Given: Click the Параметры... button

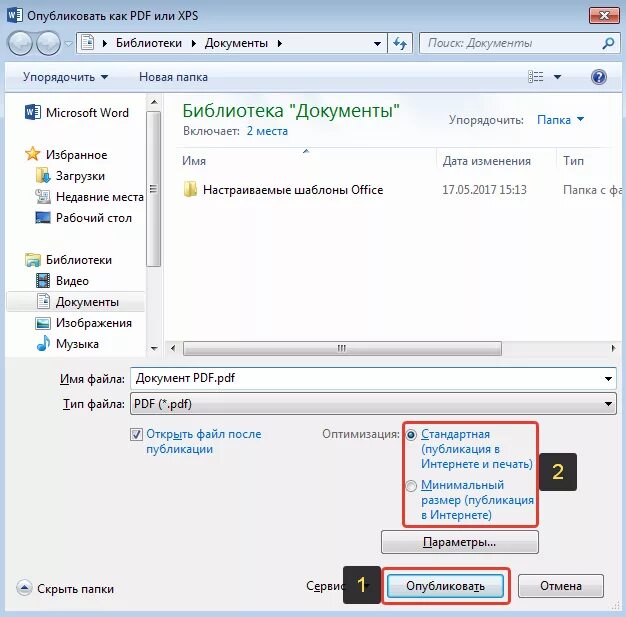Looking at the screenshot, I should tap(460, 542).
